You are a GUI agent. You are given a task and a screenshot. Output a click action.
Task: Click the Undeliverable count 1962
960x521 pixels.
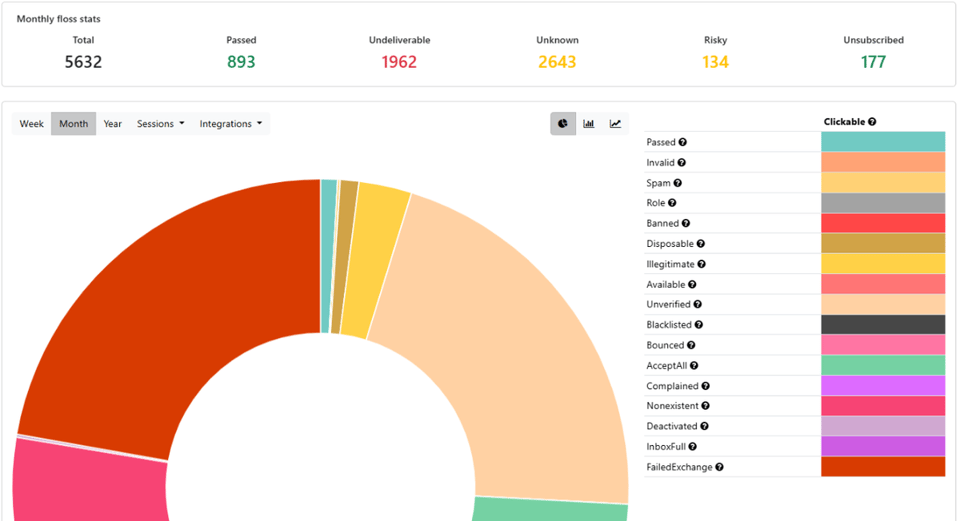(x=399, y=62)
